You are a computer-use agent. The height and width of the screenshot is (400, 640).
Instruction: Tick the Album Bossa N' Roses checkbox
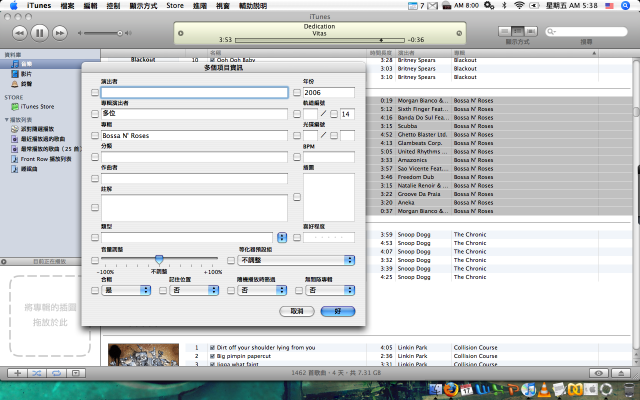coord(95,136)
